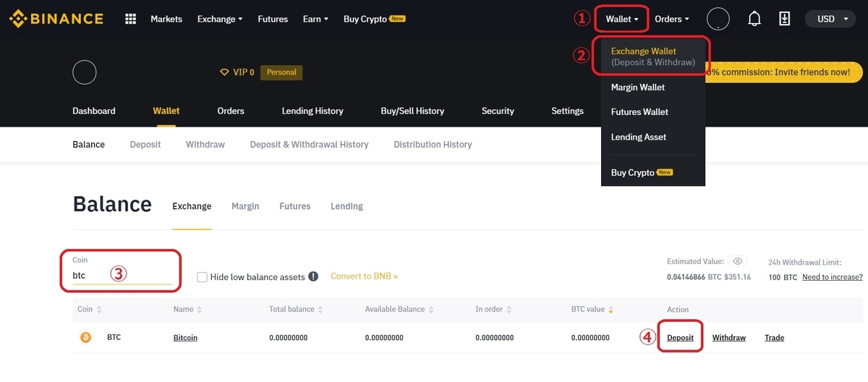Choose Buy Crypto in wallet dropdown
868x382 pixels.
tap(642, 172)
